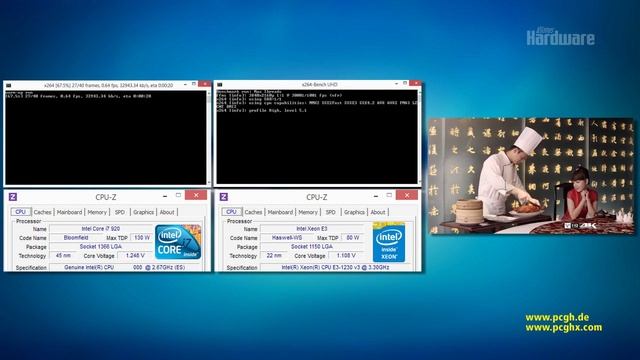
Task: Select specification 'Genuine Intel(R) CPU' field
Action: [124, 268]
